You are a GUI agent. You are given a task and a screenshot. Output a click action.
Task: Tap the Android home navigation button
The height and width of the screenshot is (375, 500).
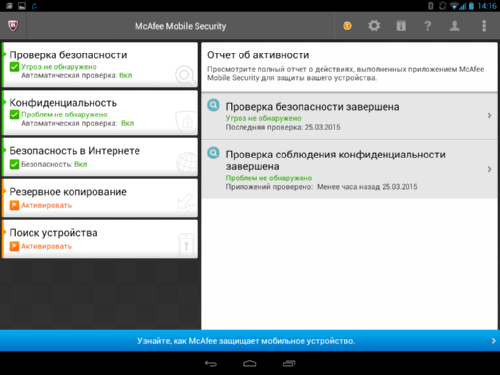pos(250,363)
